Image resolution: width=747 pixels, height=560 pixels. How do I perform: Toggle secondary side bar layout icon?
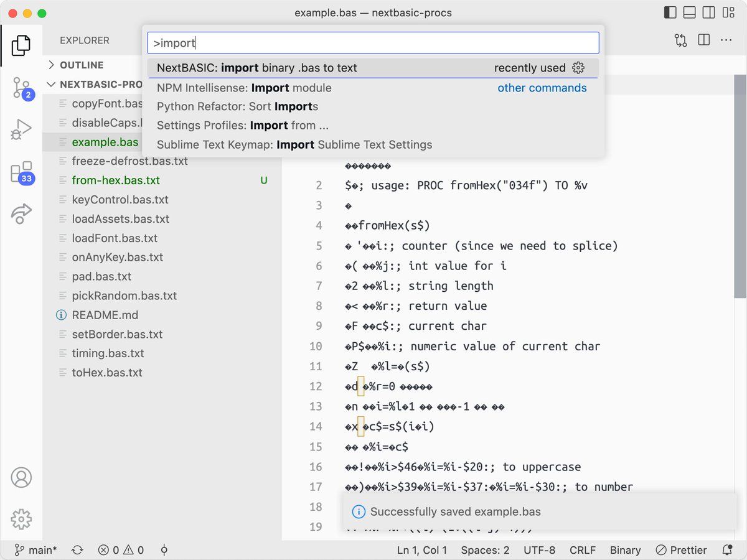708,12
